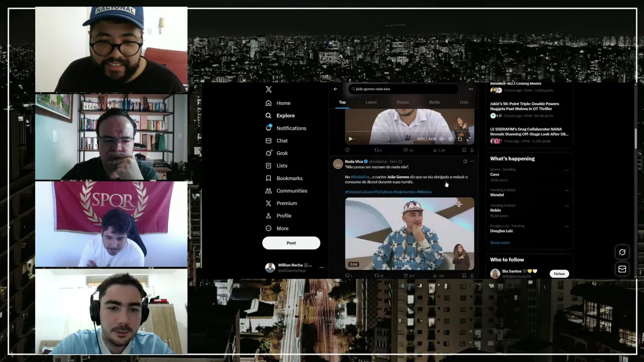The image size is (644, 362).
Task: Toggle picture-in-picture on the first video
Action: [459, 139]
